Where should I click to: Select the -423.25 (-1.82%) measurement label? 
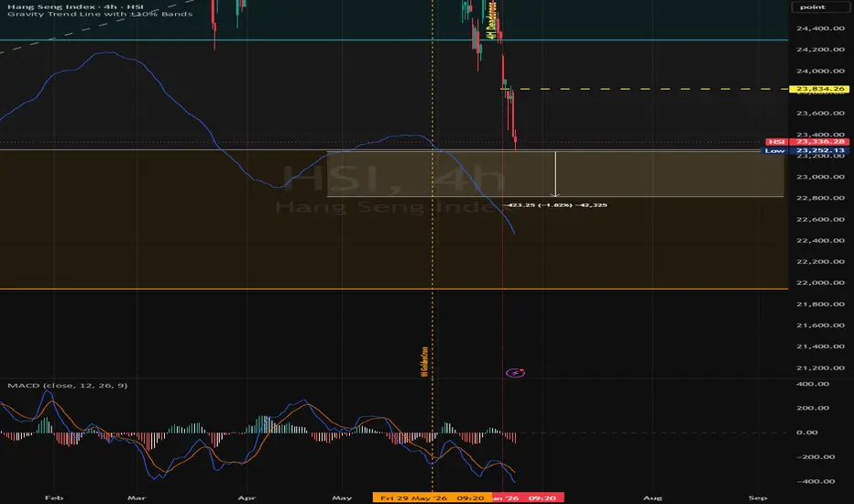(555, 205)
